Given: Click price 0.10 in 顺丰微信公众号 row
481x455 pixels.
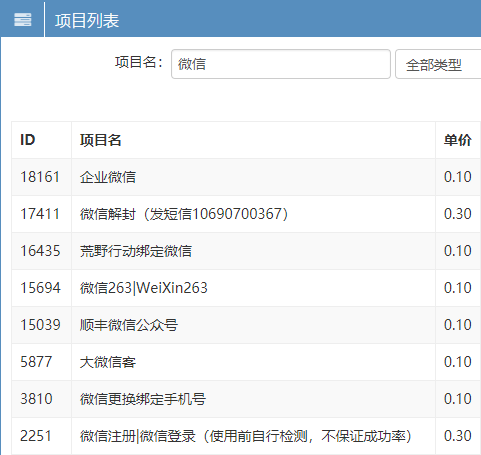Looking at the screenshot, I should click(457, 325).
